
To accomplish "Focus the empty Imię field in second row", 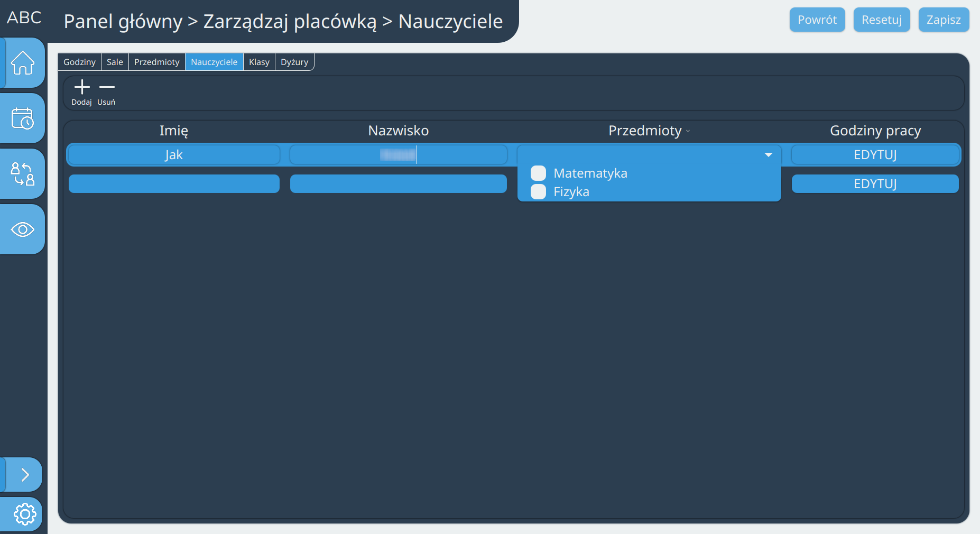I will tap(174, 184).
